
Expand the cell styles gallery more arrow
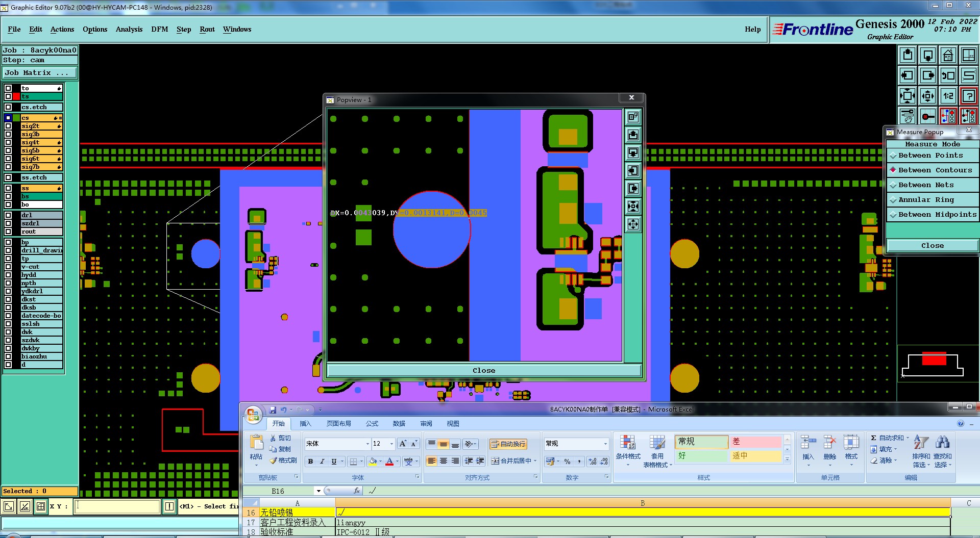(x=787, y=459)
